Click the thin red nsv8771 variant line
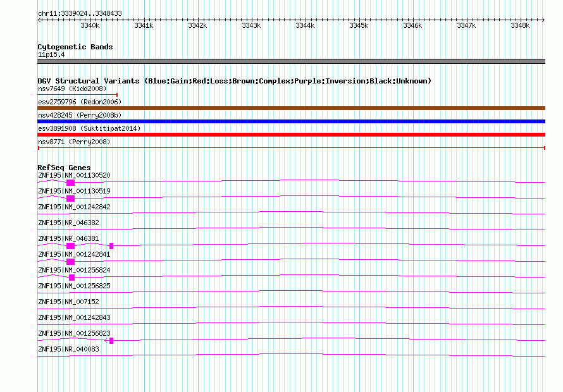The width and height of the screenshot is (563, 392). tap(291, 148)
